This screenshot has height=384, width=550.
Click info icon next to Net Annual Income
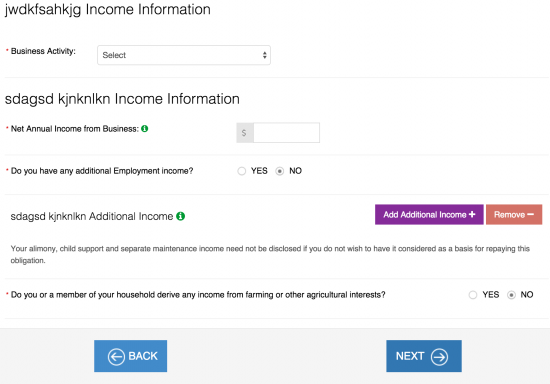pyautogui.click(x=145, y=129)
